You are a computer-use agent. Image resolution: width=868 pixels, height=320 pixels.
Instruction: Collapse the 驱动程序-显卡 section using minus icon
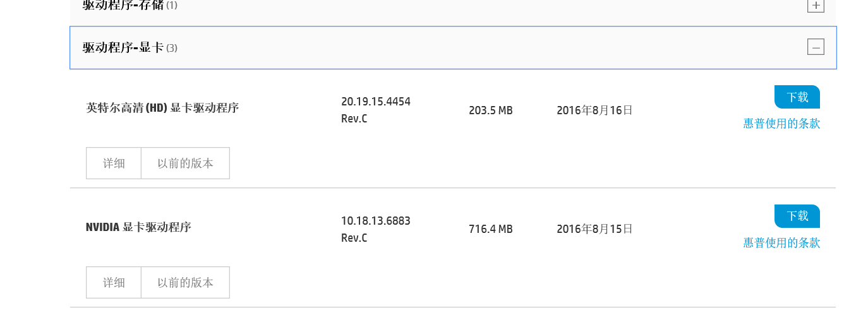(x=816, y=47)
